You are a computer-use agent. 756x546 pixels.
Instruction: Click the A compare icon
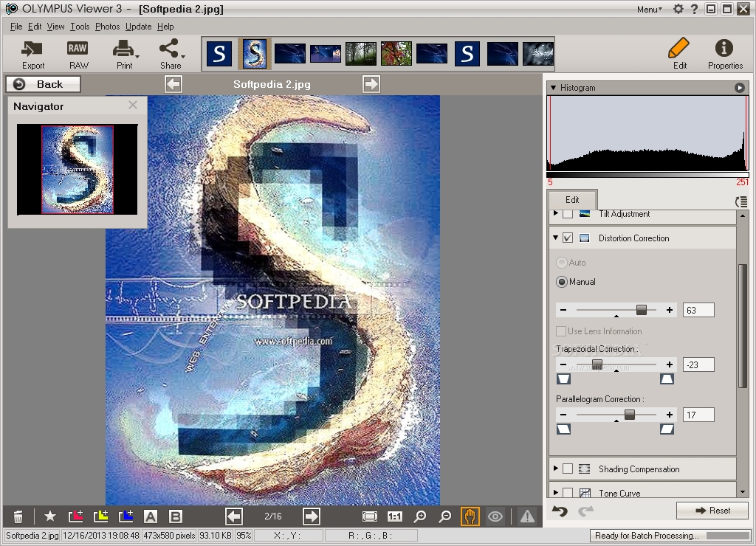[x=151, y=516]
